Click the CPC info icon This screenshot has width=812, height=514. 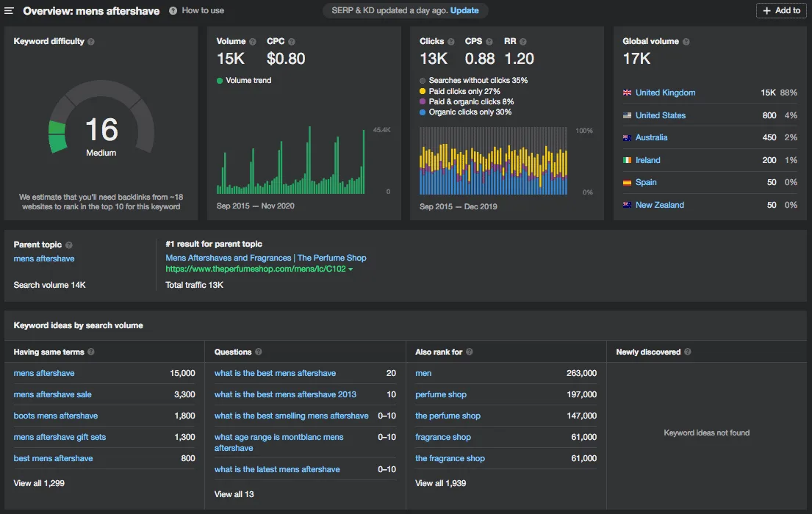click(292, 41)
